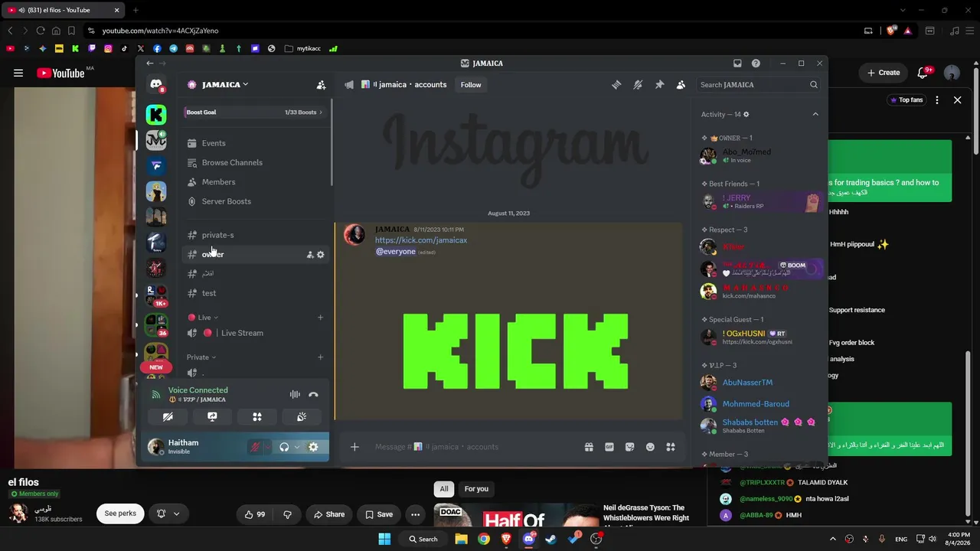Open the Discord help icon
Screen dimensions: 980x551
(756, 64)
